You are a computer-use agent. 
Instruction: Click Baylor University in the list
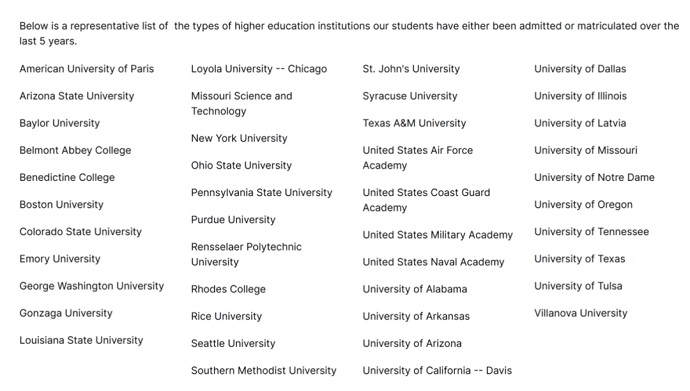click(59, 124)
